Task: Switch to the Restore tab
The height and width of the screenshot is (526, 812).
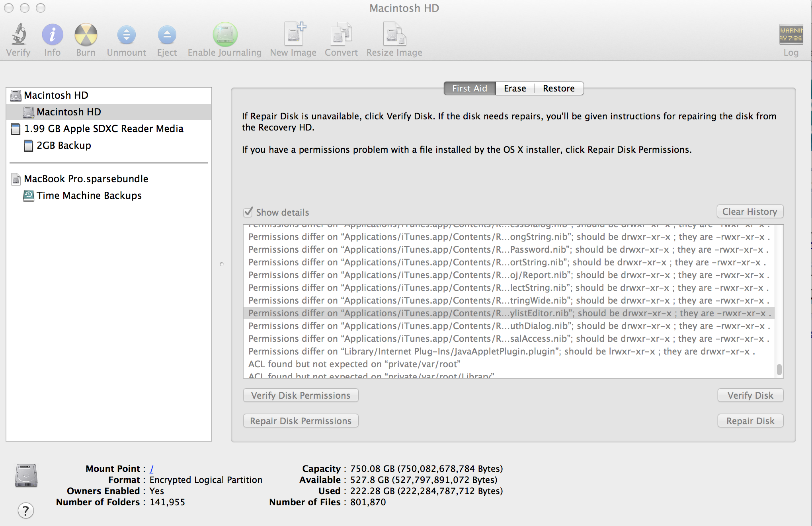Action: (558, 88)
